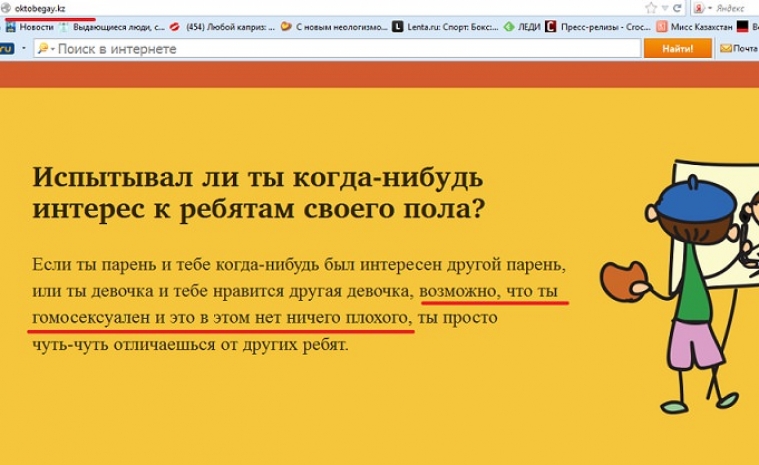The width and height of the screenshot is (759, 465).
Task: Click the Lenta.ru bookmark favicon
Action: coord(398,27)
